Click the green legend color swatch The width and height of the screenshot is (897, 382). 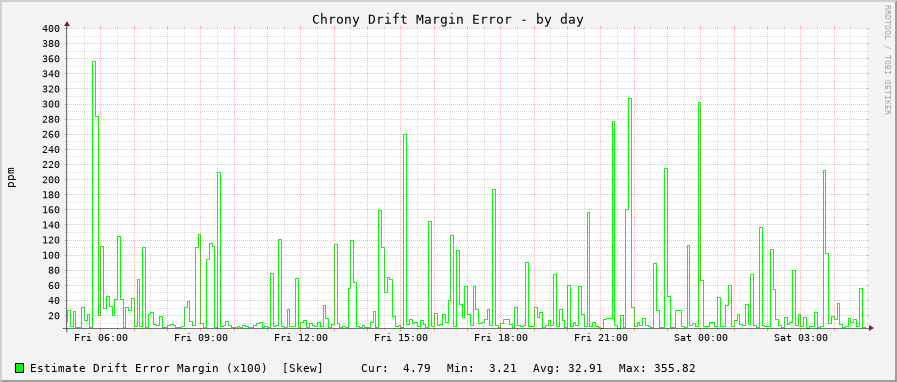19,368
